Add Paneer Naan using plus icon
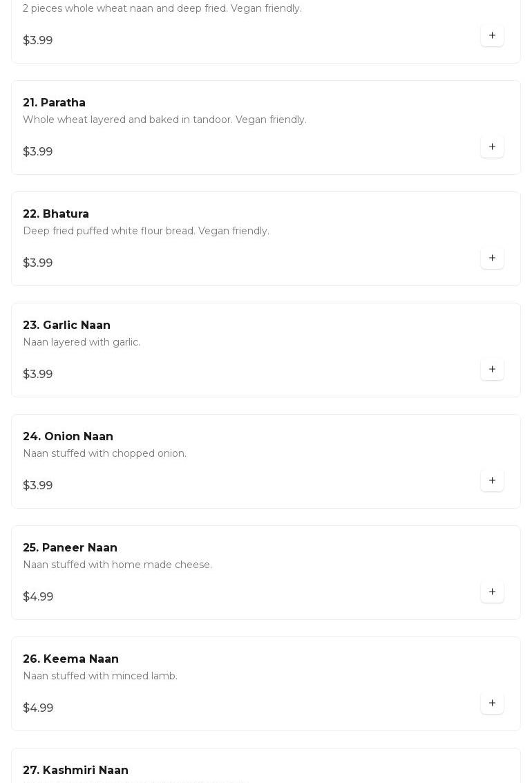 492,592
